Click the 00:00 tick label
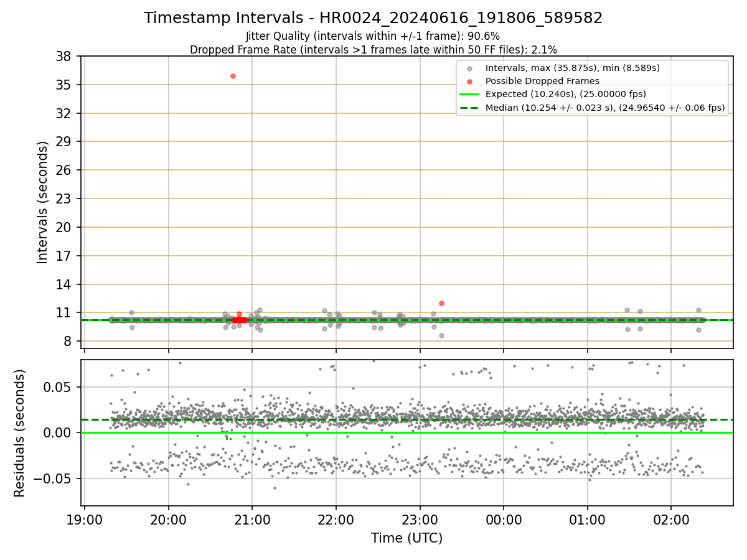 point(504,518)
